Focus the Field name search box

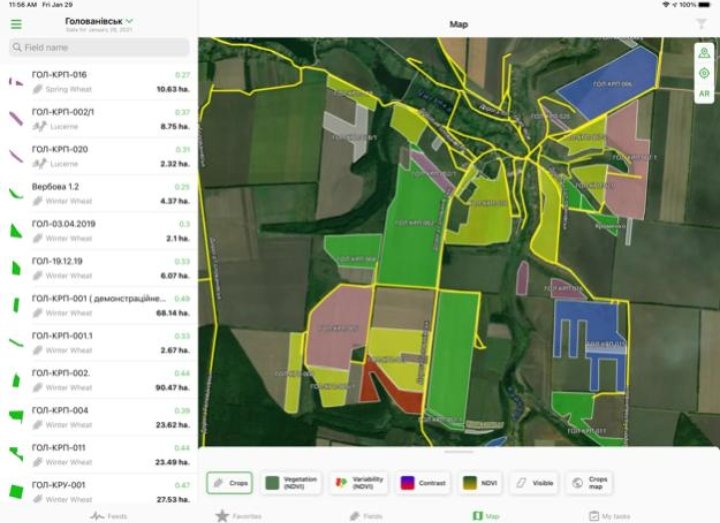(99, 47)
